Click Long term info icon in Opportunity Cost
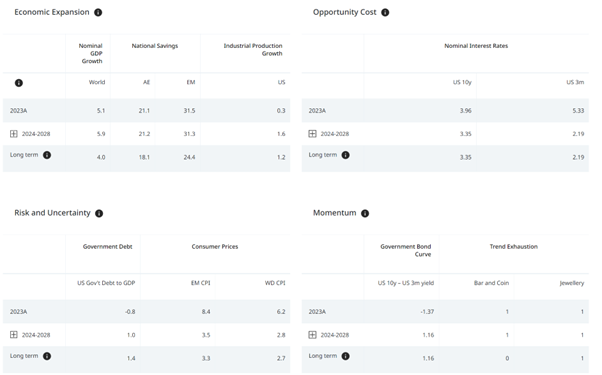602x375 pixels. point(346,155)
